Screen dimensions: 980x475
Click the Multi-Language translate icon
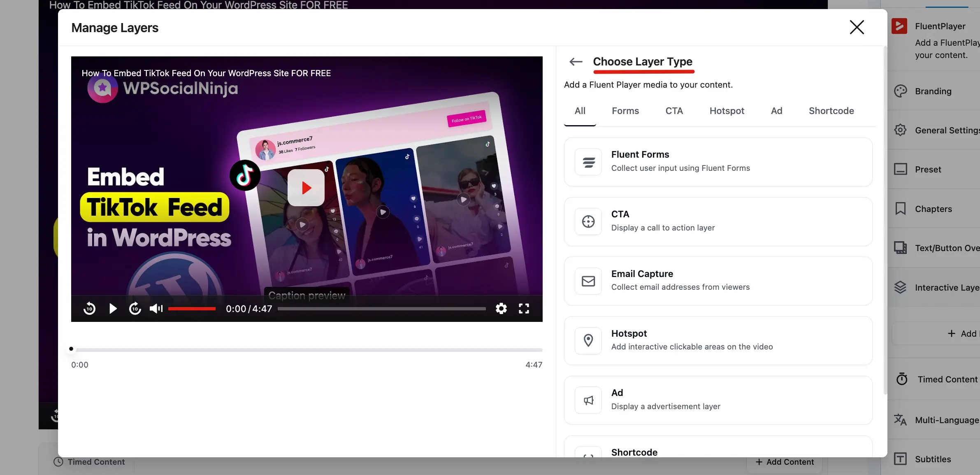click(900, 420)
